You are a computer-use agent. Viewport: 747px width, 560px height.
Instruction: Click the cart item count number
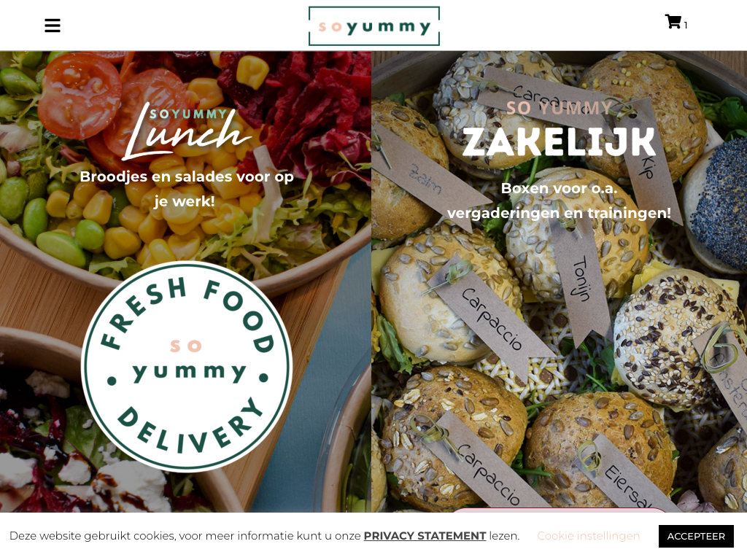pyautogui.click(x=686, y=26)
